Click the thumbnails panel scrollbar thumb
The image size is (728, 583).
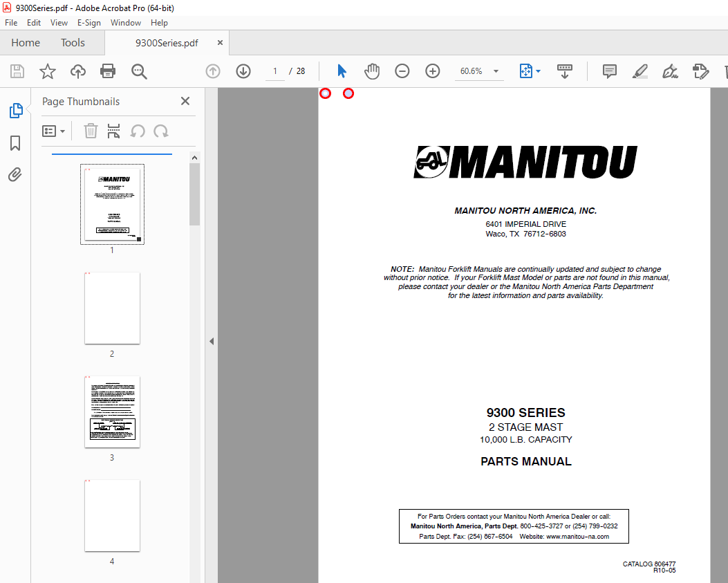pos(194,194)
